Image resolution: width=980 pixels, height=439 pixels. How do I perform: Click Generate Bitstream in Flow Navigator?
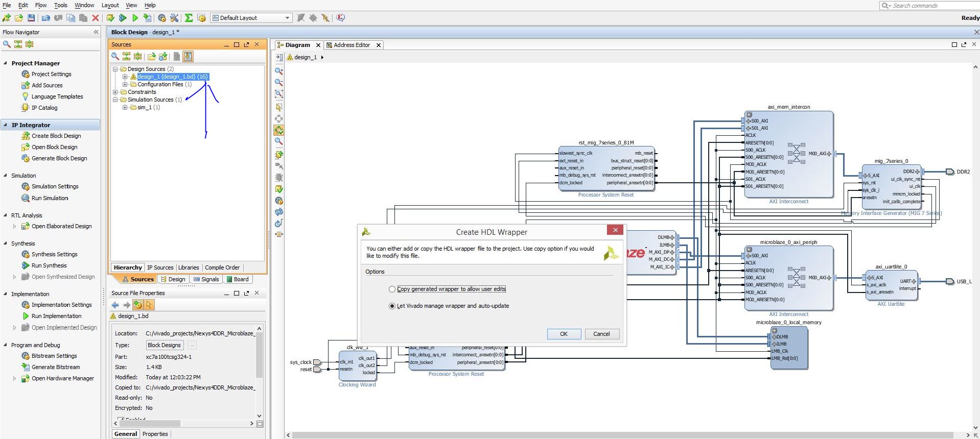click(x=56, y=367)
